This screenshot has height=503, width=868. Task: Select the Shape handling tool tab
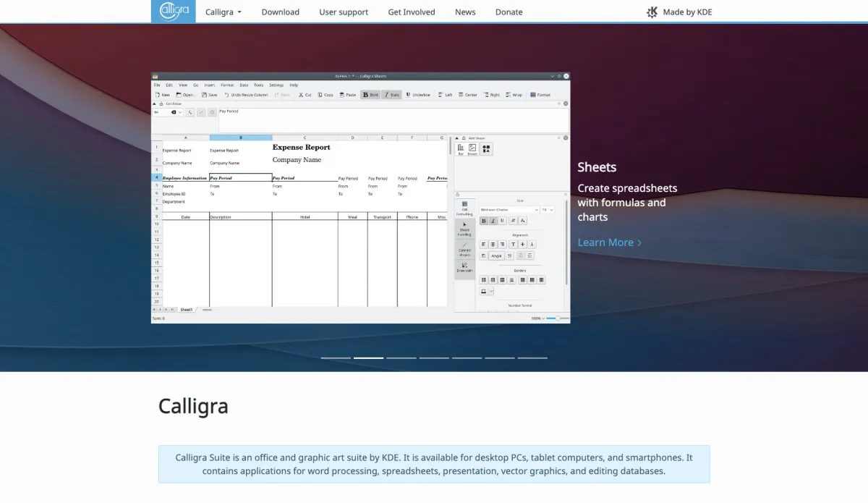(x=464, y=229)
